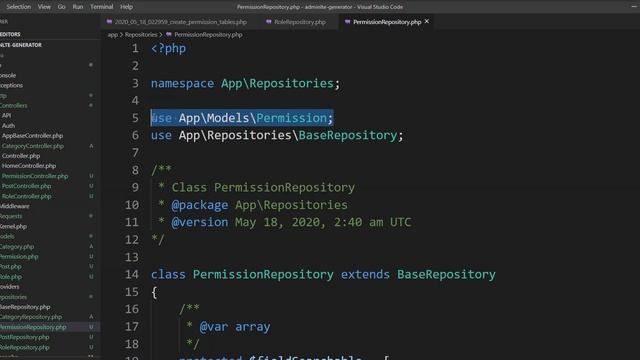640x360 pixels.
Task: Expand the Providers folder
Action: click(10, 287)
